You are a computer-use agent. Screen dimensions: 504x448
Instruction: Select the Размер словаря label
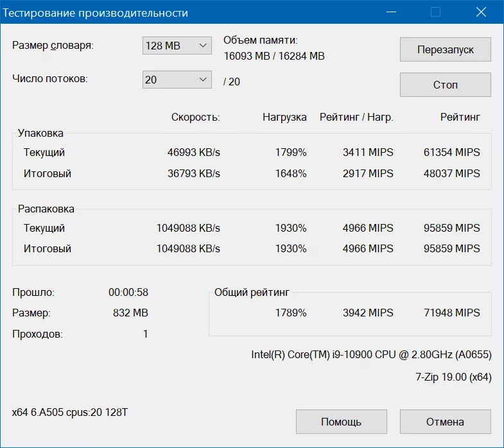tap(53, 46)
